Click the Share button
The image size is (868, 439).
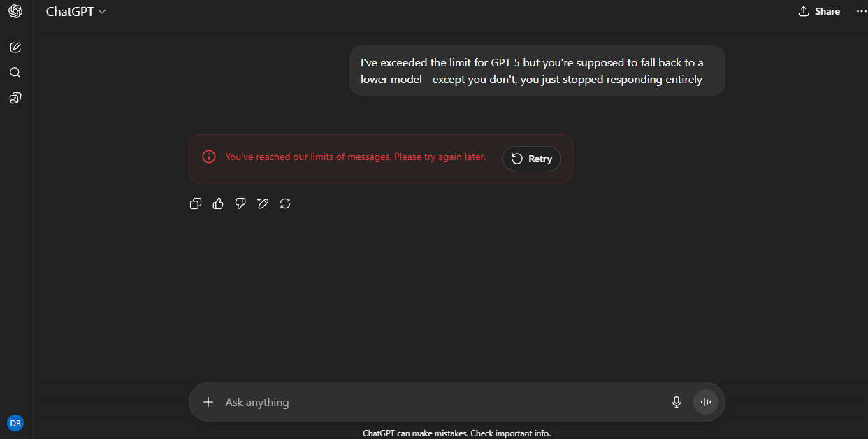click(819, 11)
